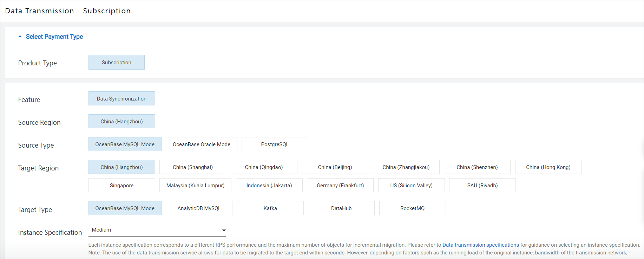Choose PostgreSQL as source type
Image resolution: width=644 pixels, height=259 pixels.
pos(275,144)
